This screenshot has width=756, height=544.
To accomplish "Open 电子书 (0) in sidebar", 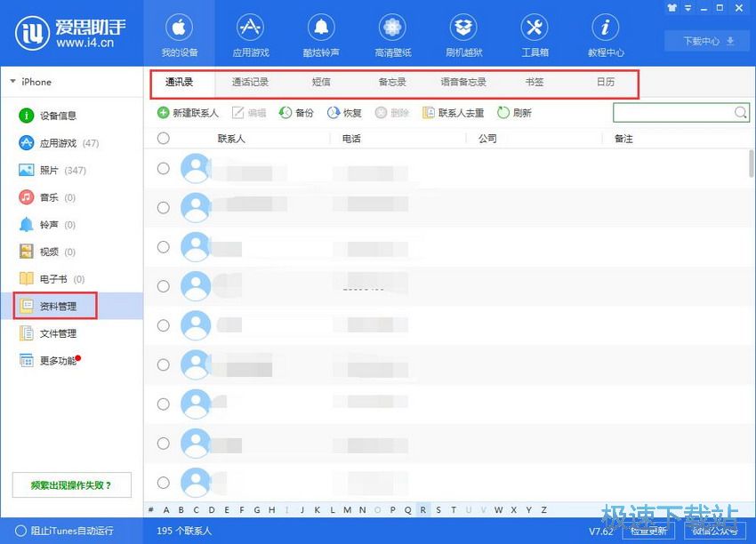I will (52, 279).
